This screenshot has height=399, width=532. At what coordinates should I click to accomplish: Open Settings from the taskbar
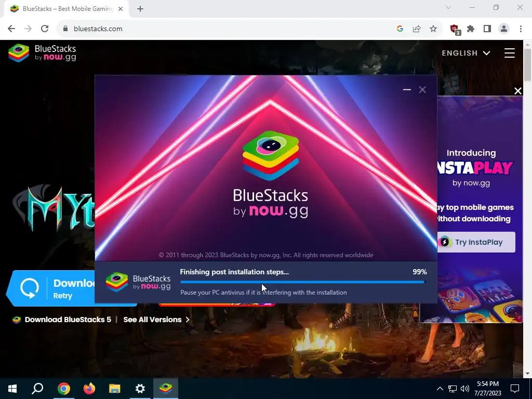140,389
